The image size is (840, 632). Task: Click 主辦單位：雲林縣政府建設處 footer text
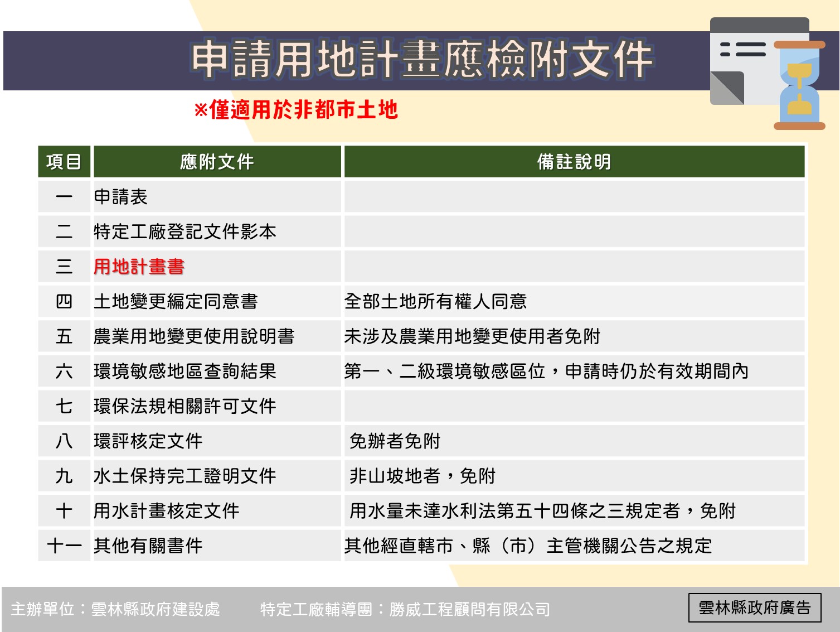[x=116, y=609]
